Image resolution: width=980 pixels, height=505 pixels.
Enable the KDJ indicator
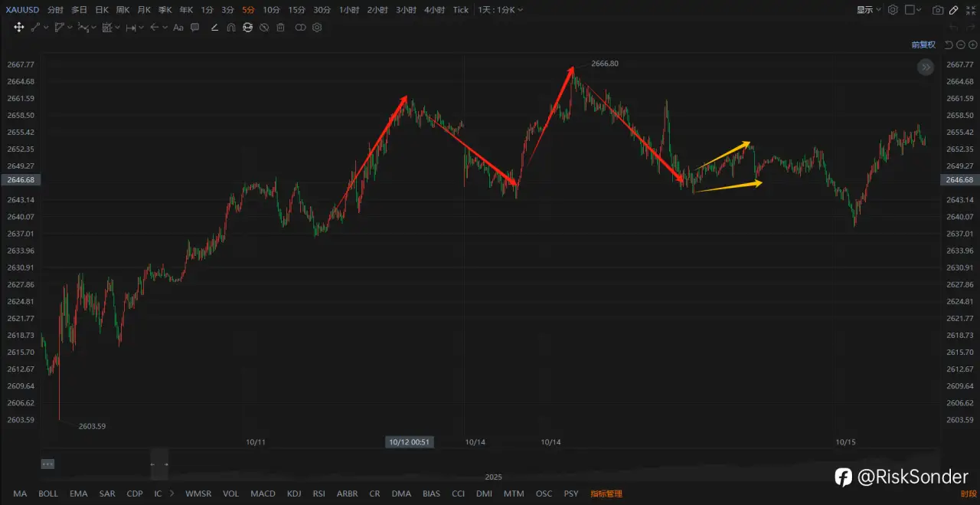(x=294, y=494)
